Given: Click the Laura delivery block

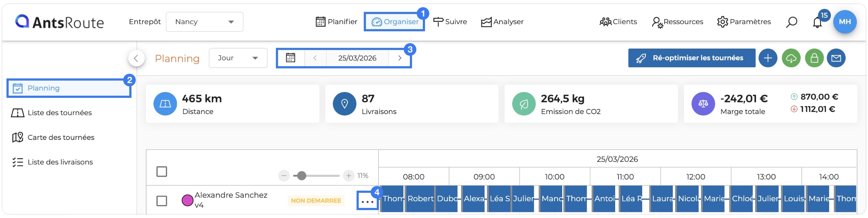Looking at the screenshot, I should pyautogui.click(x=662, y=199).
